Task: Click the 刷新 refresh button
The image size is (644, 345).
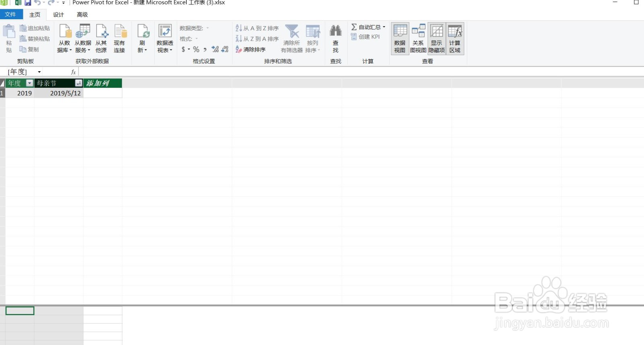Action: 142,39
